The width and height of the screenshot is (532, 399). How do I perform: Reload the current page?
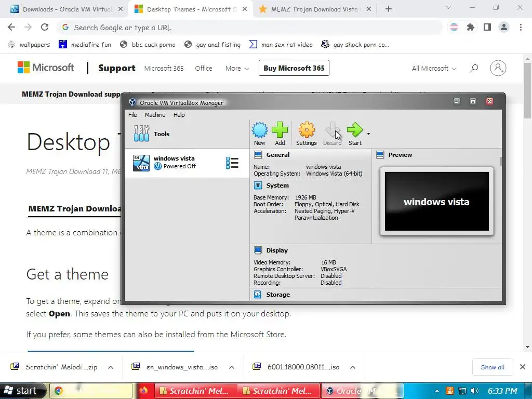pos(45,27)
